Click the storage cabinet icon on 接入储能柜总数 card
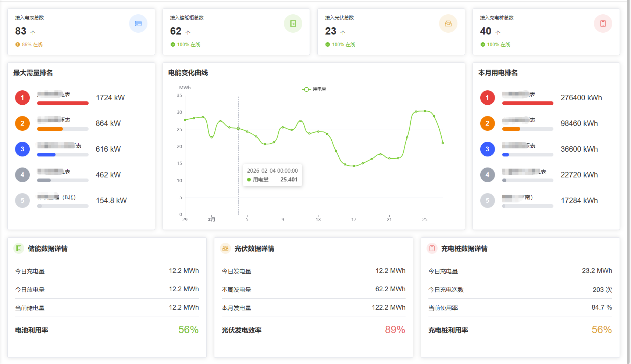 [x=293, y=23]
